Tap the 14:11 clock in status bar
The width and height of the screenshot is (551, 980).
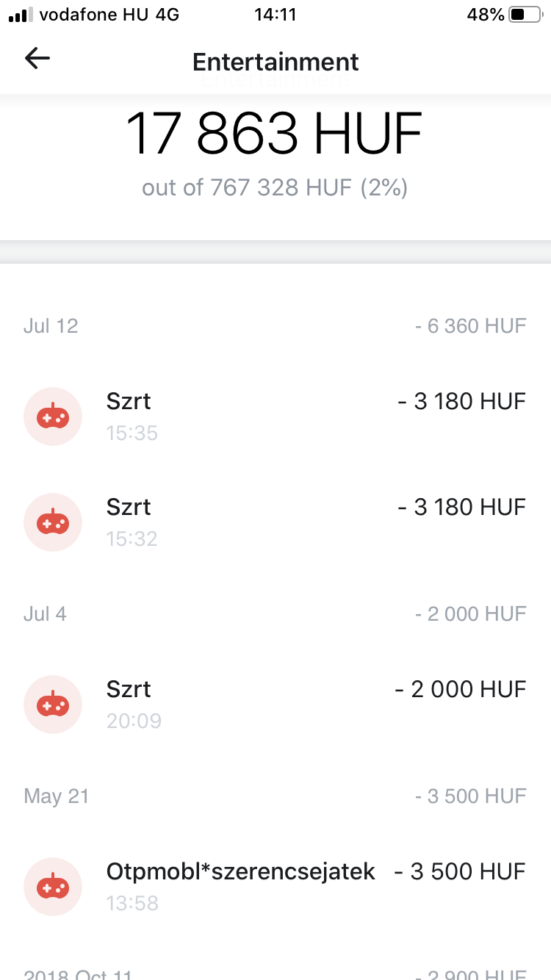(x=275, y=15)
